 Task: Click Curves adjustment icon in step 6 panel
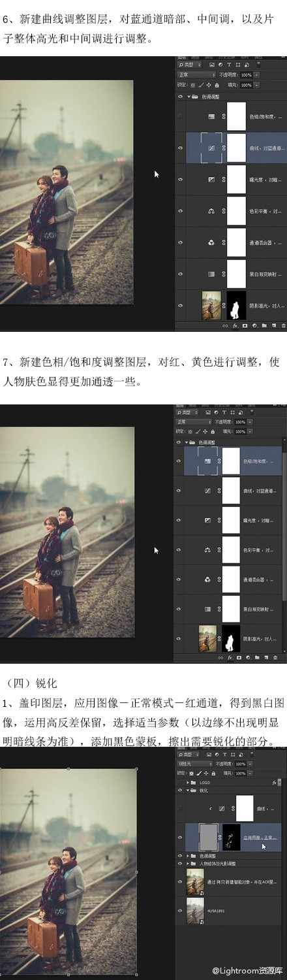click(x=211, y=148)
